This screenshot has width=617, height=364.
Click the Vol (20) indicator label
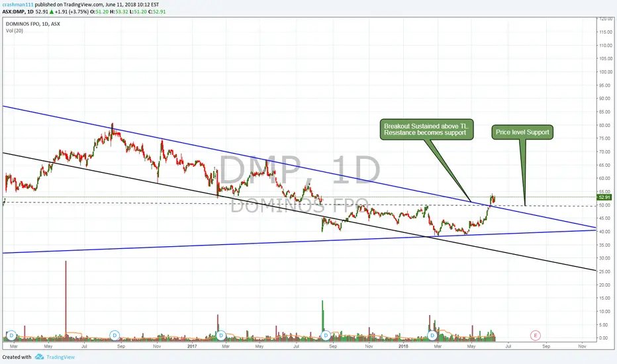pyautogui.click(x=14, y=30)
